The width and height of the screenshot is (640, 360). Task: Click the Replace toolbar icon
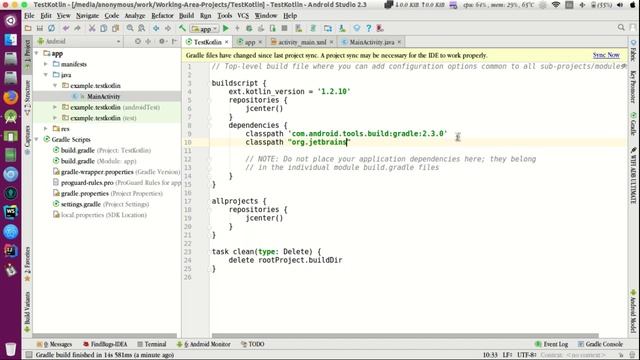pos(142,28)
